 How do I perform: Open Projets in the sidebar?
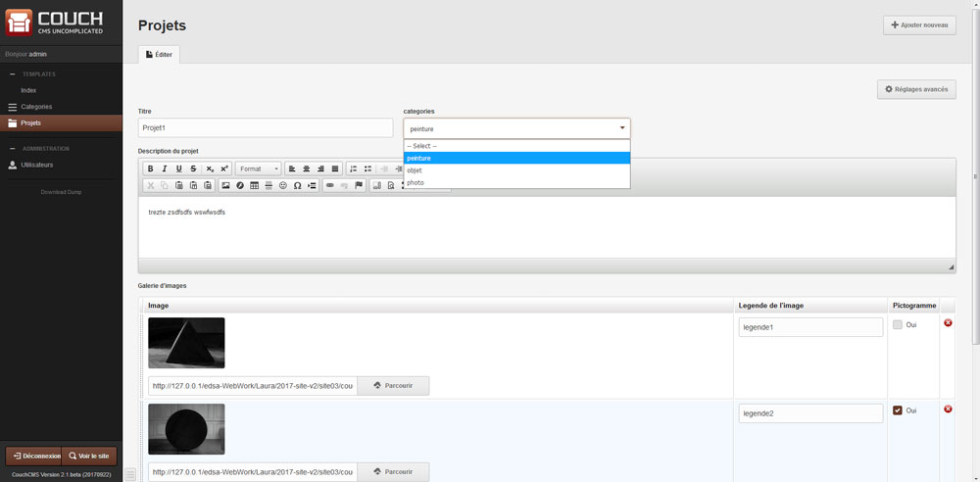[61, 123]
